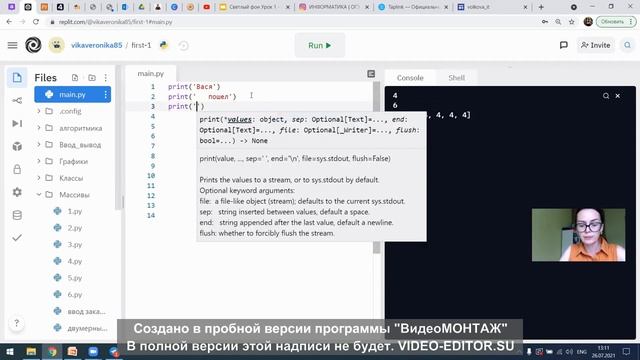Click the first-1 repl name

pos(141,45)
